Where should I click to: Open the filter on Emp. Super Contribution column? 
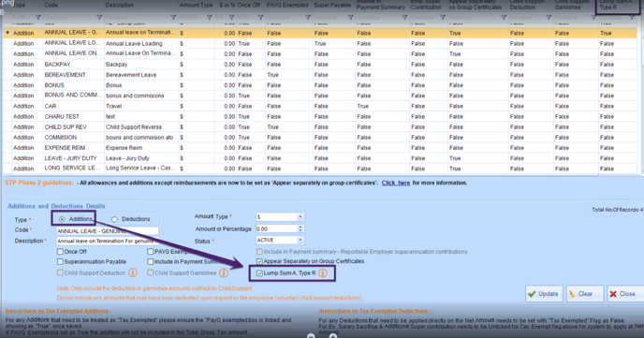[x=443, y=17]
